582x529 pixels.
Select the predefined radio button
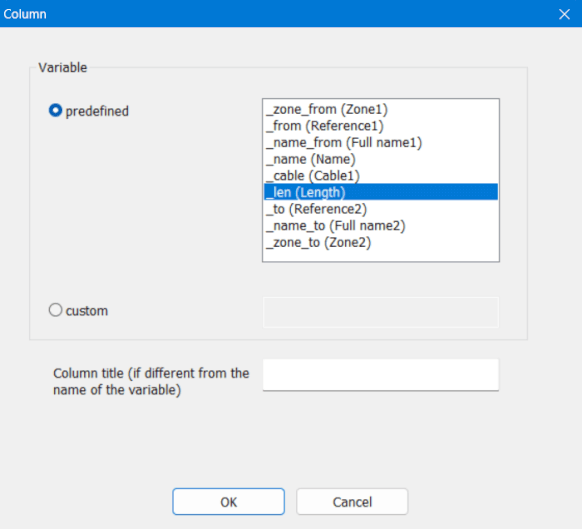click(55, 111)
